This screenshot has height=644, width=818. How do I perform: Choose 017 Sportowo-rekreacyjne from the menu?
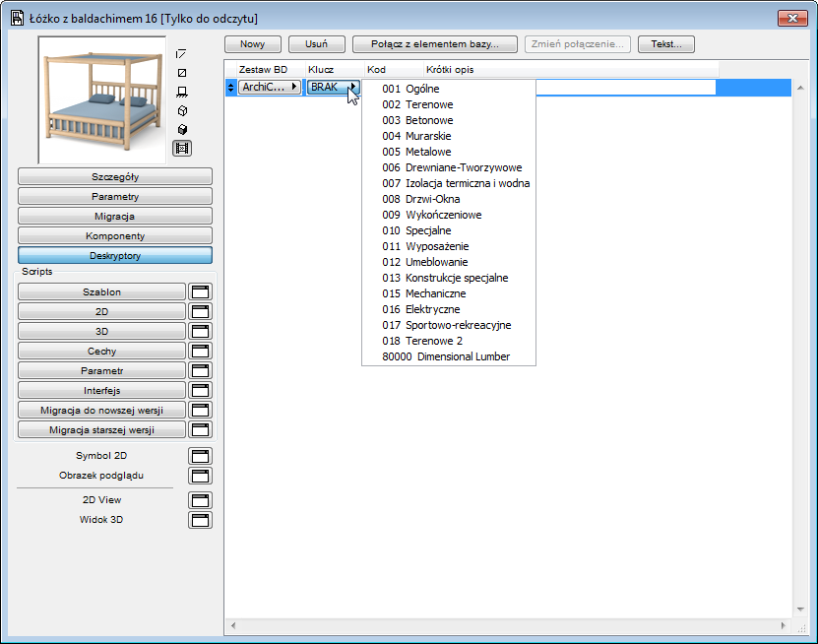point(449,325)
